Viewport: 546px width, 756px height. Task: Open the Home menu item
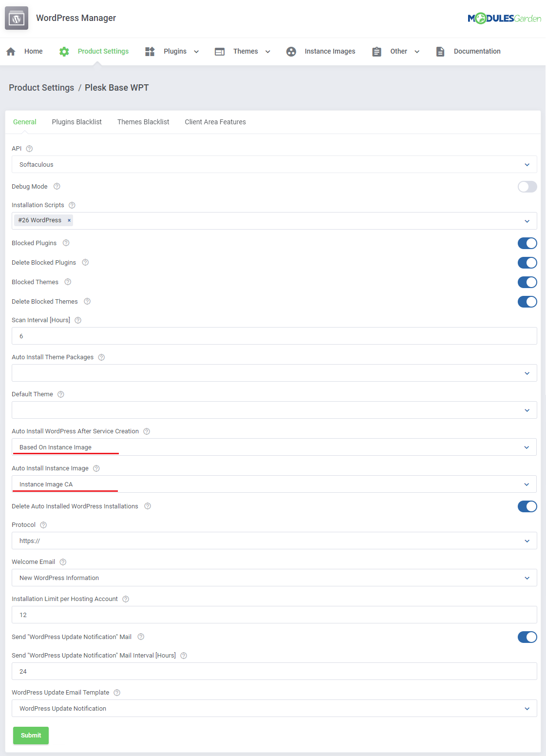coord(34,51)
